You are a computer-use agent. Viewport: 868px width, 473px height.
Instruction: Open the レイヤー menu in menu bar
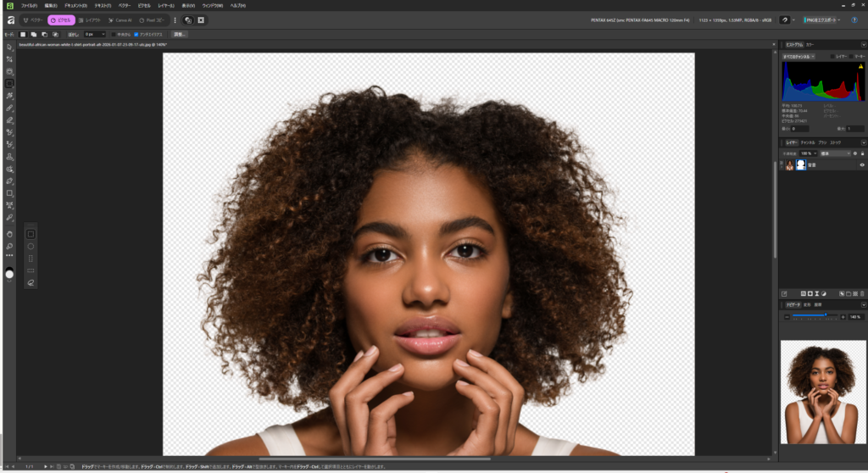(x=166, y=6)
